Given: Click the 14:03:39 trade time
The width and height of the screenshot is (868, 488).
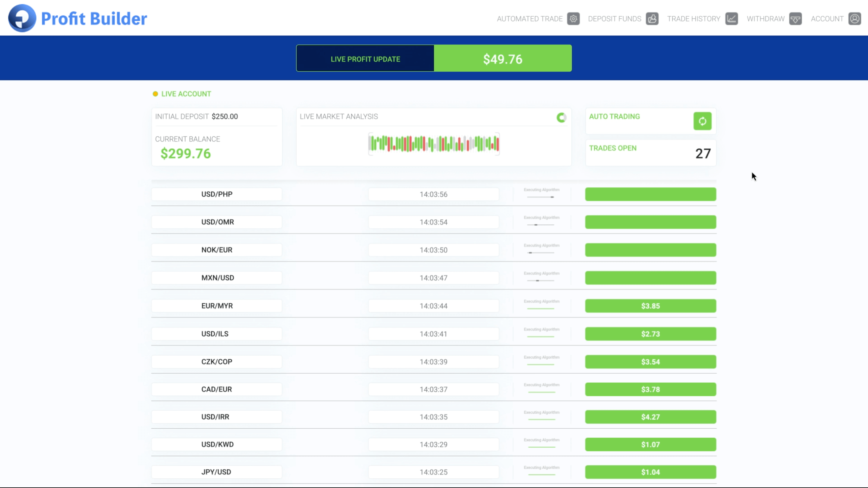Looking at the screenshot, I should click(434, 362).
